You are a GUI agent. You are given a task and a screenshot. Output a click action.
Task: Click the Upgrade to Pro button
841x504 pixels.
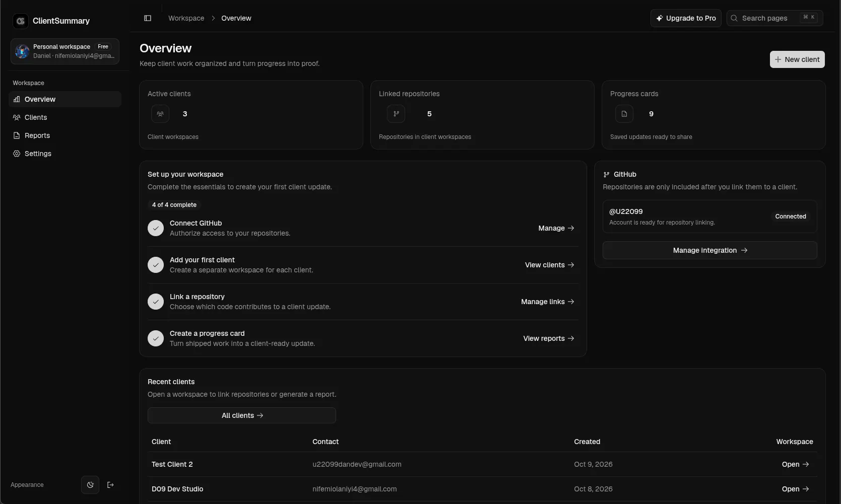click(686, 18)
